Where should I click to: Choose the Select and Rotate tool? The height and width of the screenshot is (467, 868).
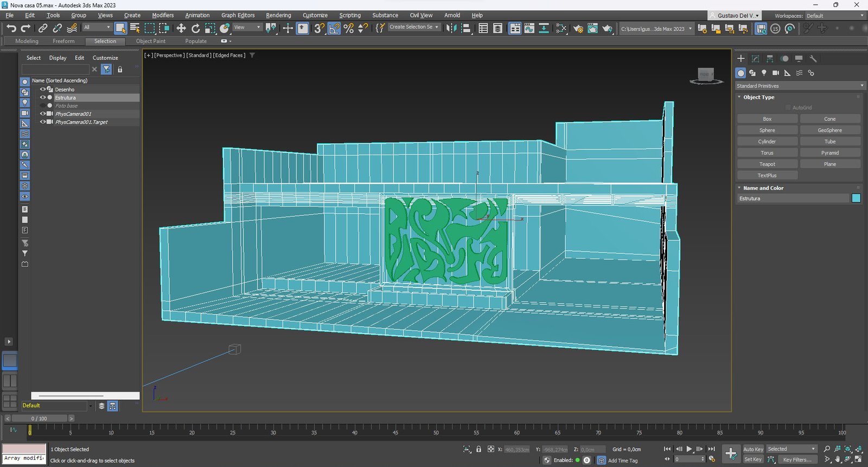tap(195, 28)
